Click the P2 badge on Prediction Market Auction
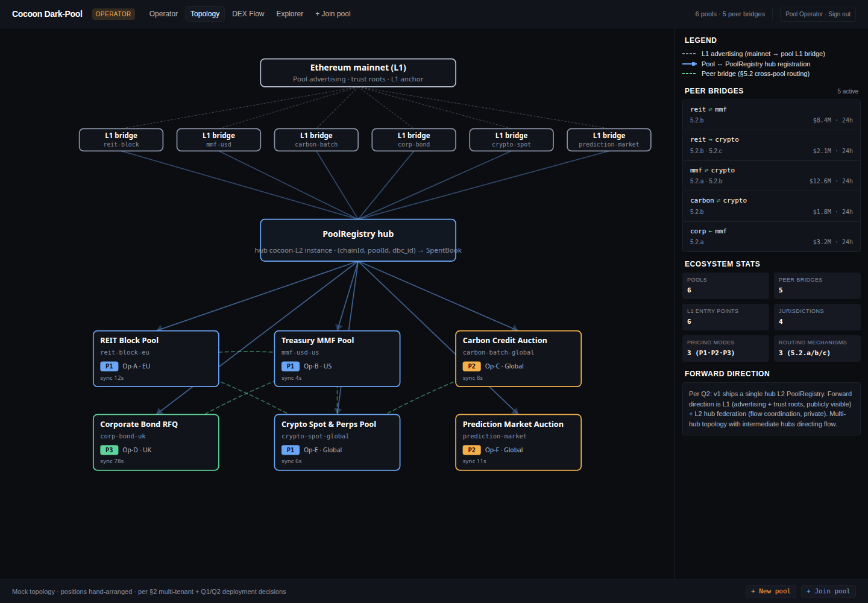Viewport: 868px width, 603px height. coord(472,450)
